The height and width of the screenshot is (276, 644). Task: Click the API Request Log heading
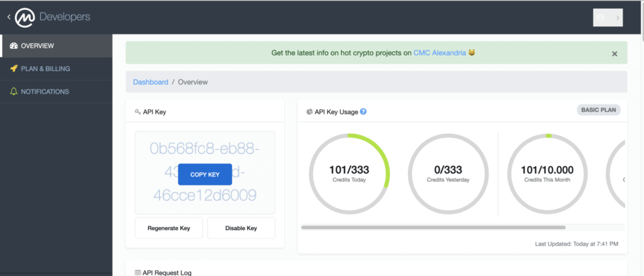(167, 273)
